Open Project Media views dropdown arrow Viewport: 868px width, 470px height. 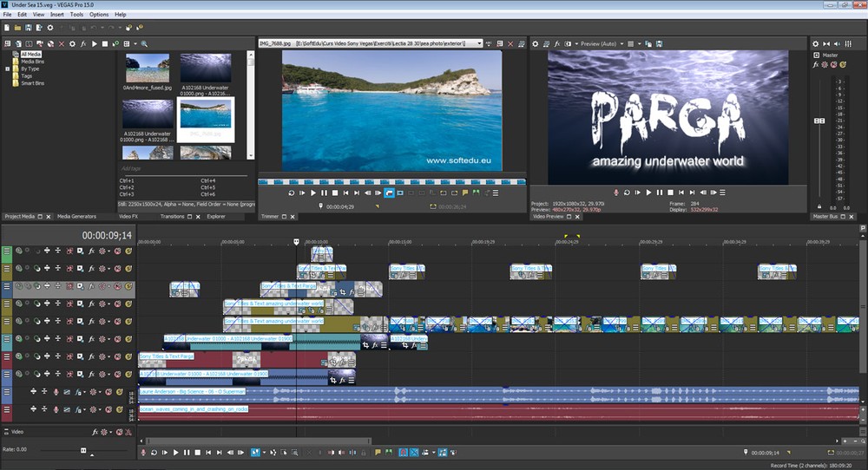135,43
